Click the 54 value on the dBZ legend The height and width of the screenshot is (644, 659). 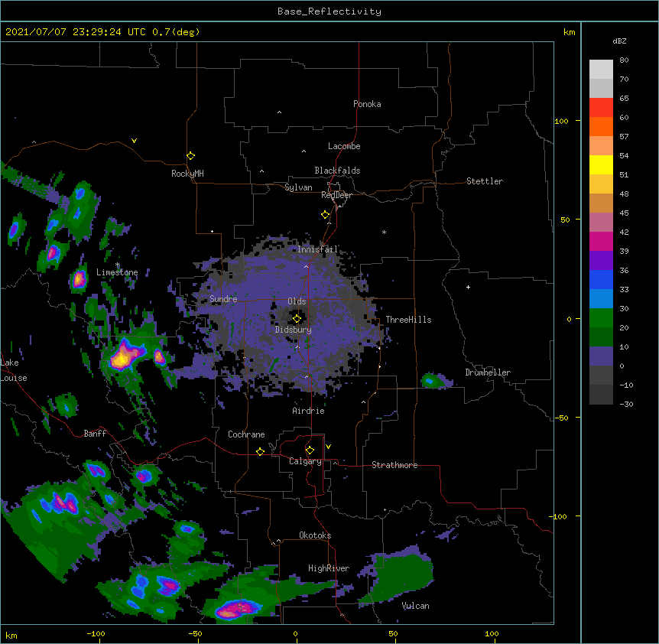(624, 155)
